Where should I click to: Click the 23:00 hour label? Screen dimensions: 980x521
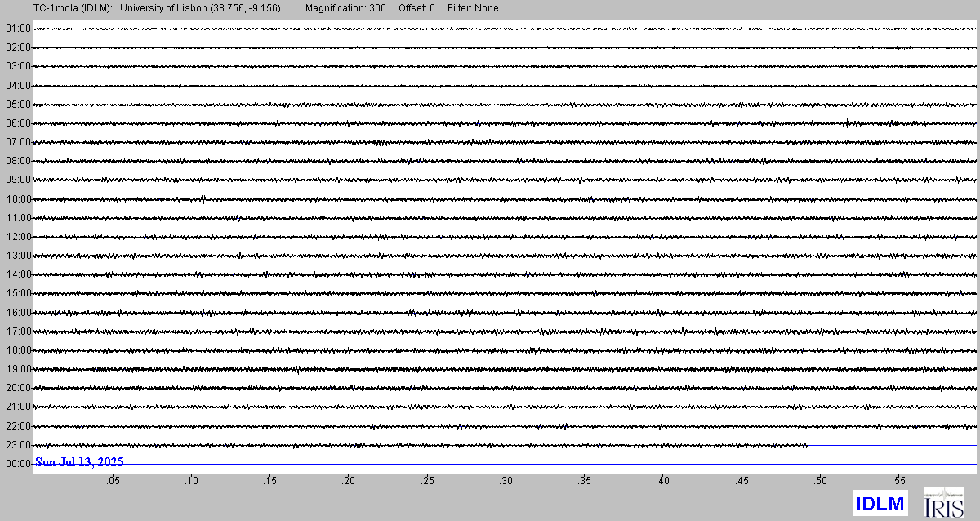coord(18,445)
